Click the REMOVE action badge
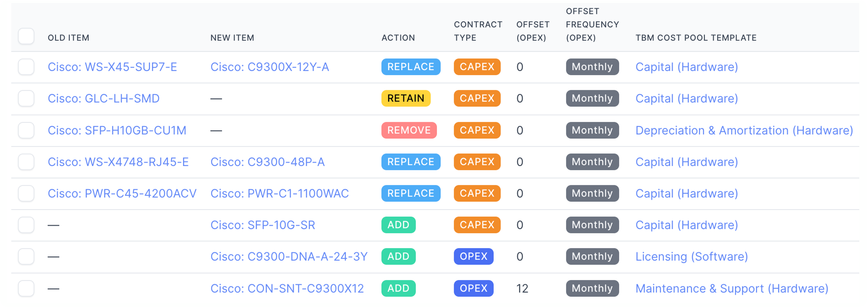 tap(409, 130)
